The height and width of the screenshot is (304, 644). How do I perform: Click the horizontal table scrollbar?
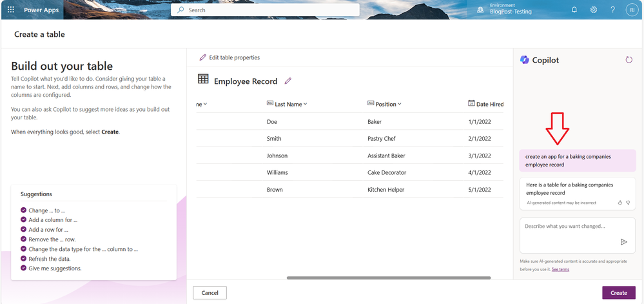[389, 278]
